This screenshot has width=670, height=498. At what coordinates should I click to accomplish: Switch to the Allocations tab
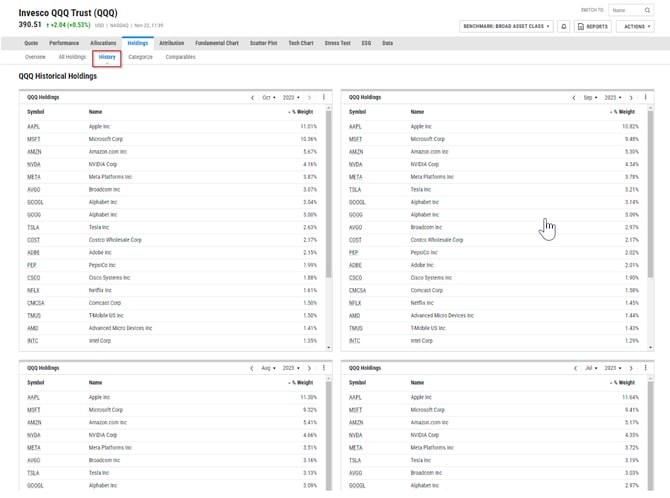click(x=103, y=43)
